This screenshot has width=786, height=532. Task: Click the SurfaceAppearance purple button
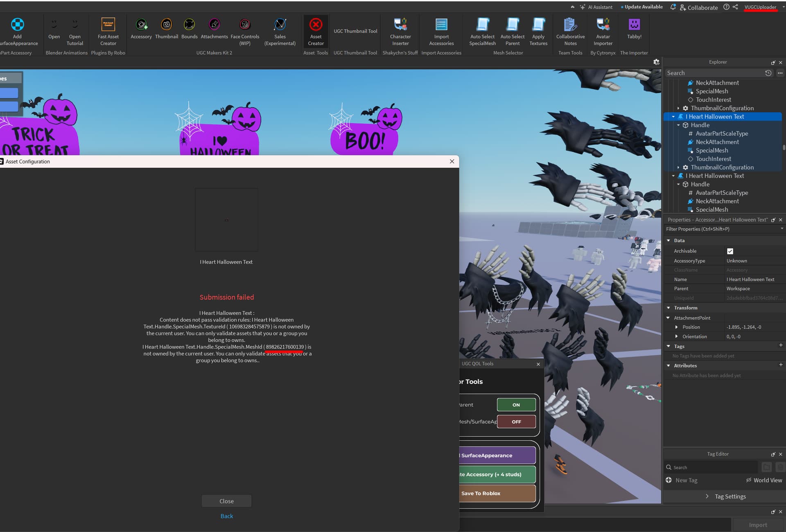coord(497,455)
